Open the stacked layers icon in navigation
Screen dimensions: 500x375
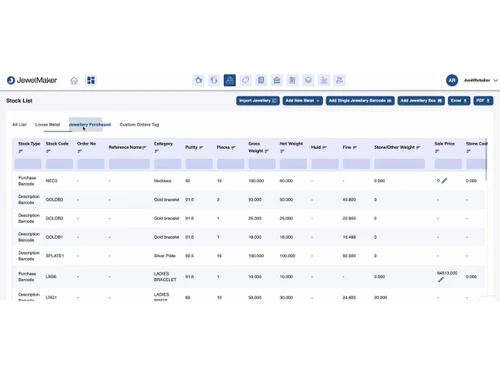click(308, 80)
